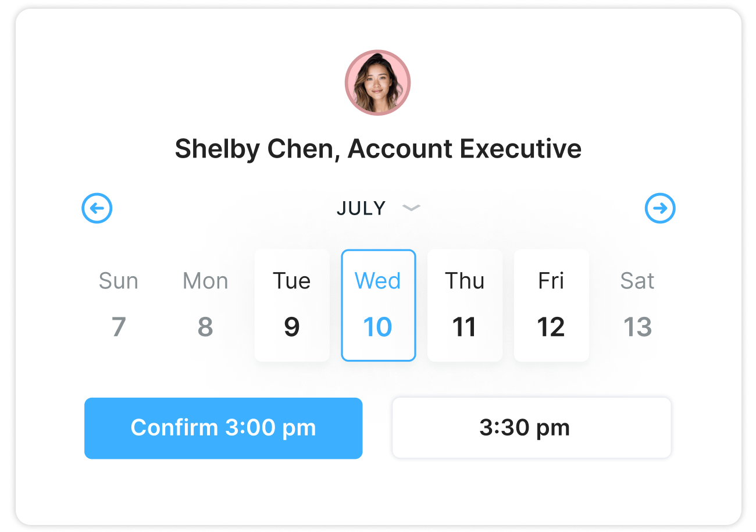Click the Shelby Chen, Account Executive heading
This screenshot has width=756, height=532.
378,149
